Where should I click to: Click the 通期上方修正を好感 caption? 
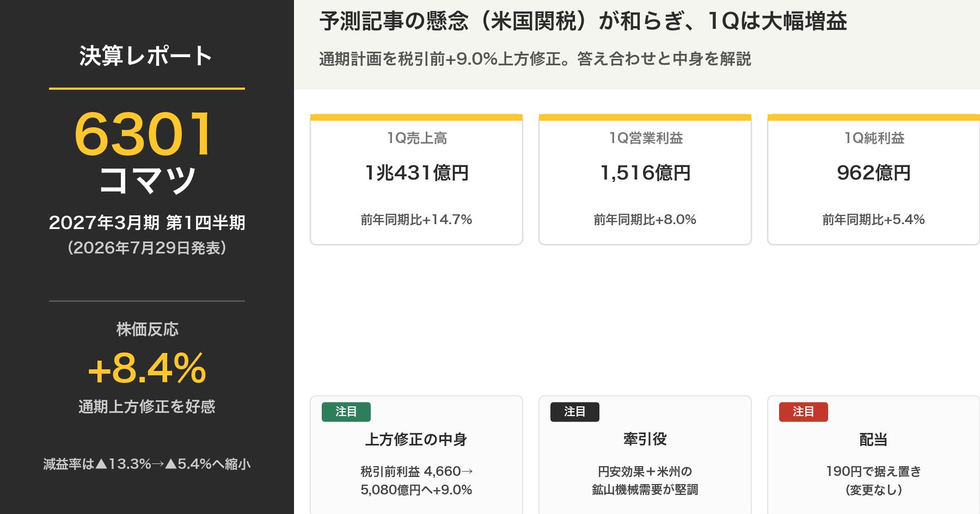click(147, 406)
